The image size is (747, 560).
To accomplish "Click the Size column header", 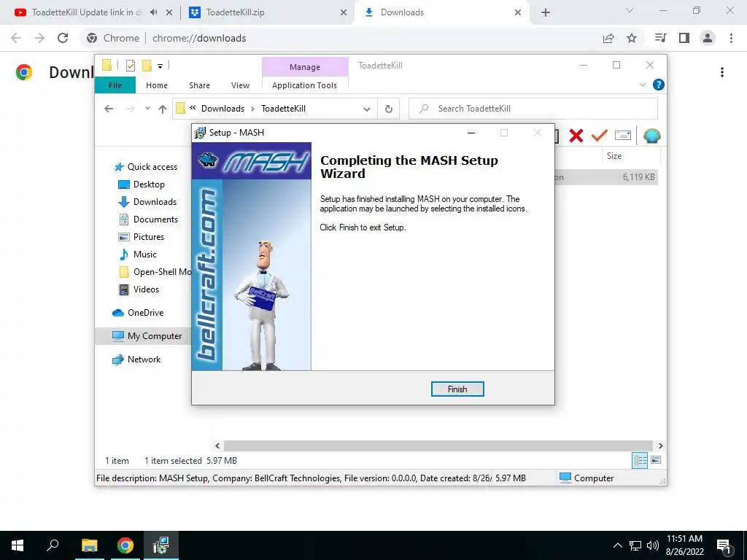I will (x=614, y=156).
